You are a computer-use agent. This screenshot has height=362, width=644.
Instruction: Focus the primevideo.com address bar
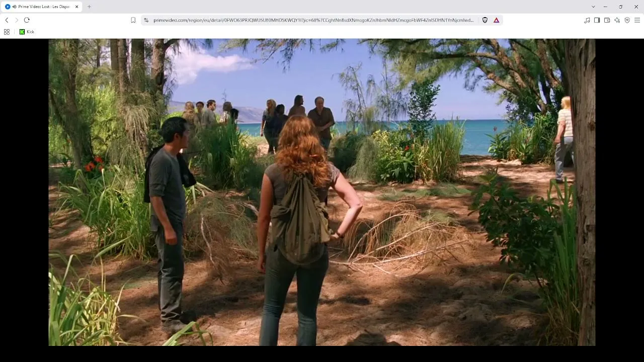click(x=313, y=20)
